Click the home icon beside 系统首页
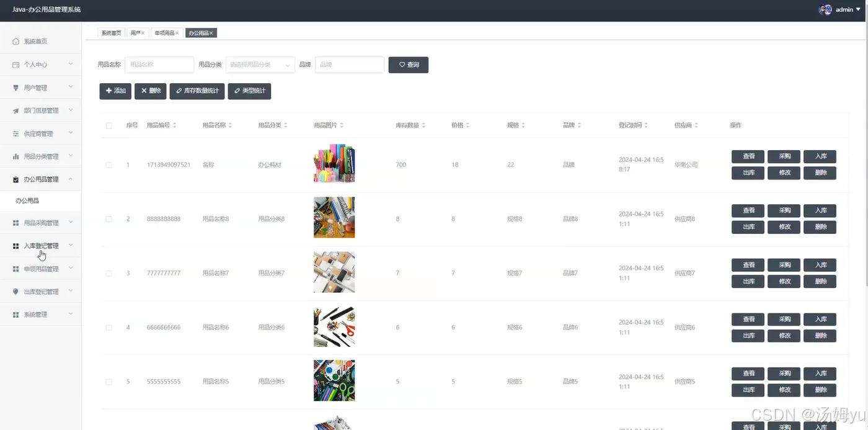The height and width of the screenshot is (430, 868). click(16, 42)
